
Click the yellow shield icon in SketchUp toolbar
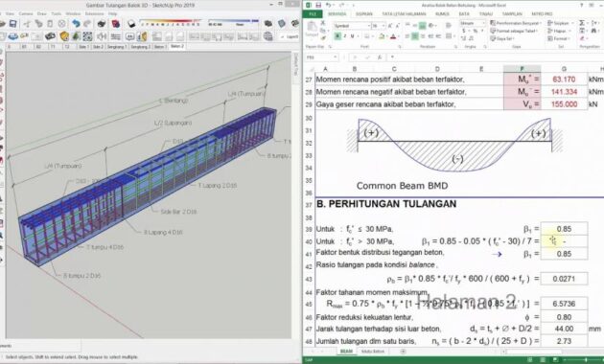(64, 36)
